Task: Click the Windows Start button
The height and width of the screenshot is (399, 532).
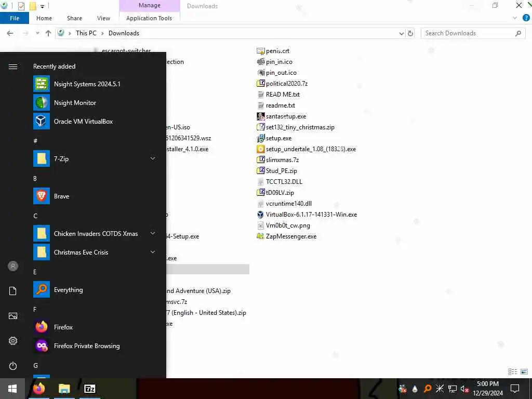Action: (12, 389)
